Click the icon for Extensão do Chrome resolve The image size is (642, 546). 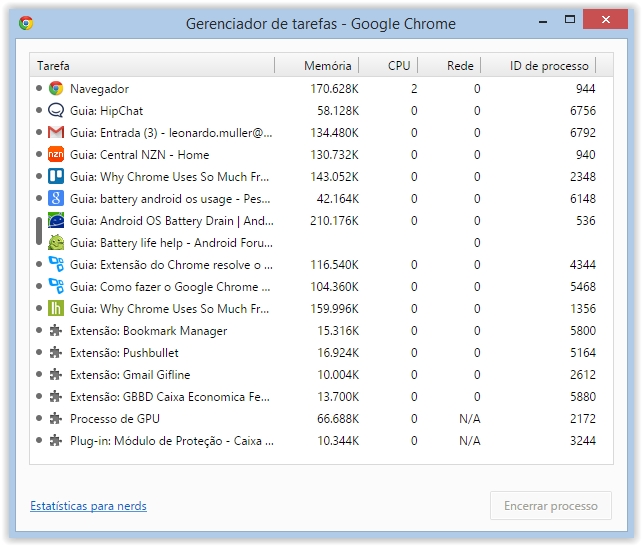[56, 264]
